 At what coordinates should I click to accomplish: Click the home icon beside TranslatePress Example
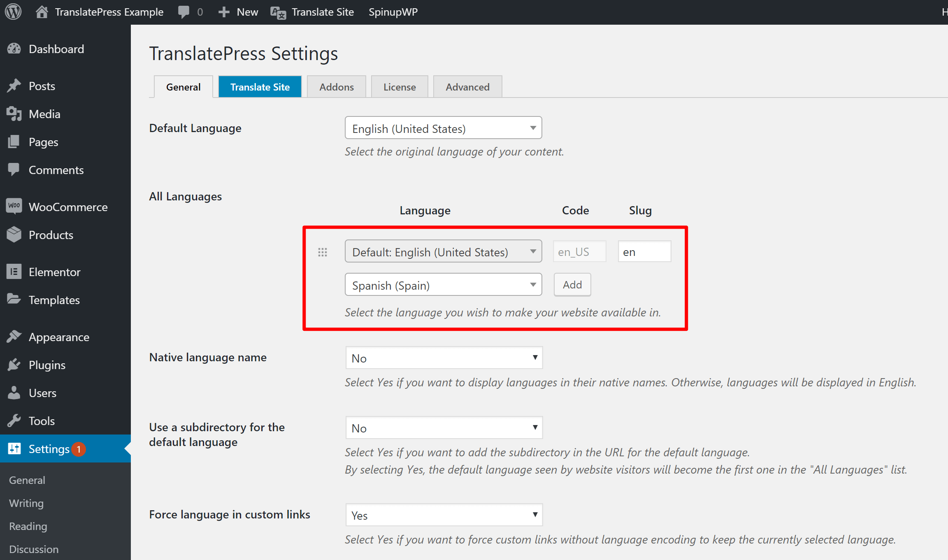42,12
